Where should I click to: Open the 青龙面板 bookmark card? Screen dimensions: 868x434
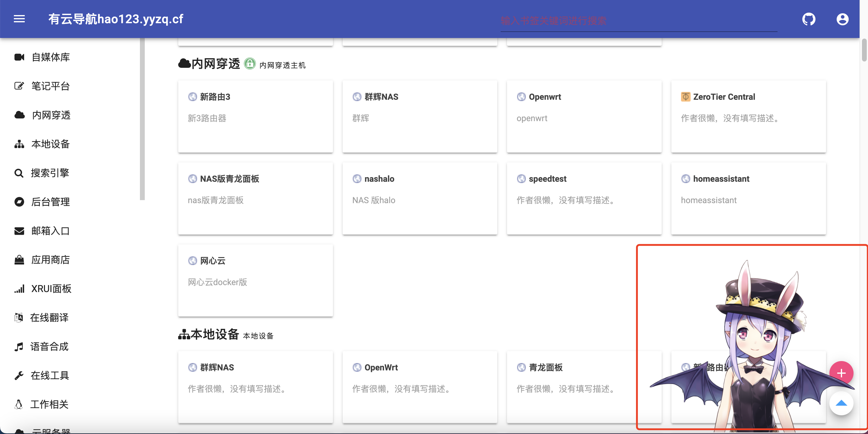pos(584,387)
